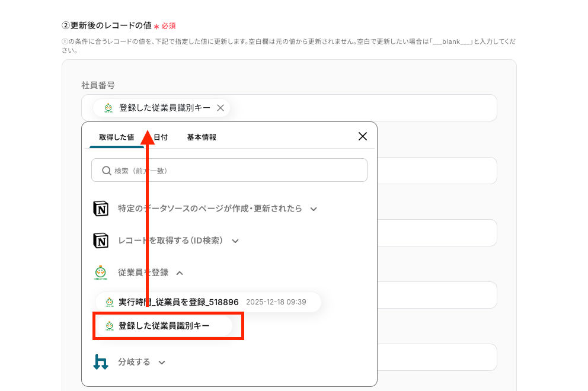Switch to the 取得した値 tab

click(x=116, y=137)
